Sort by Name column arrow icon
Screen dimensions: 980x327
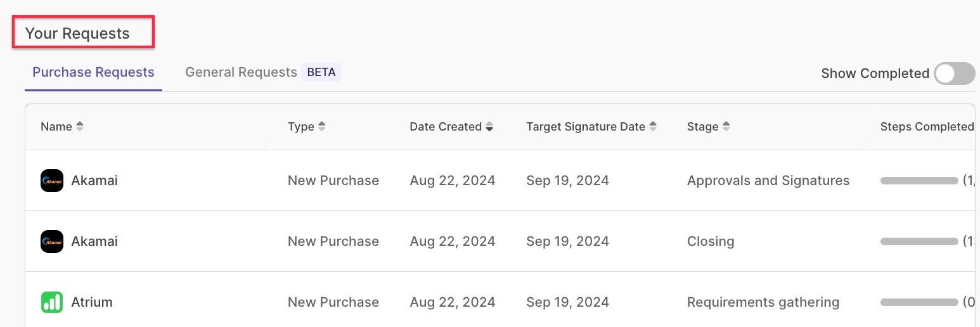(x=80, y=127)
